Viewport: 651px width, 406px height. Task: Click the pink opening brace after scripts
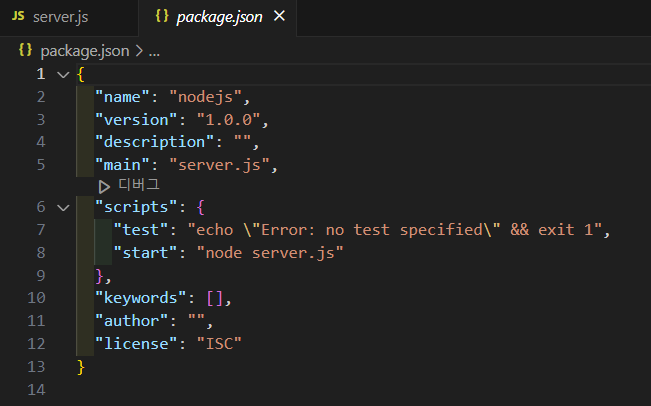pos(201,207)
